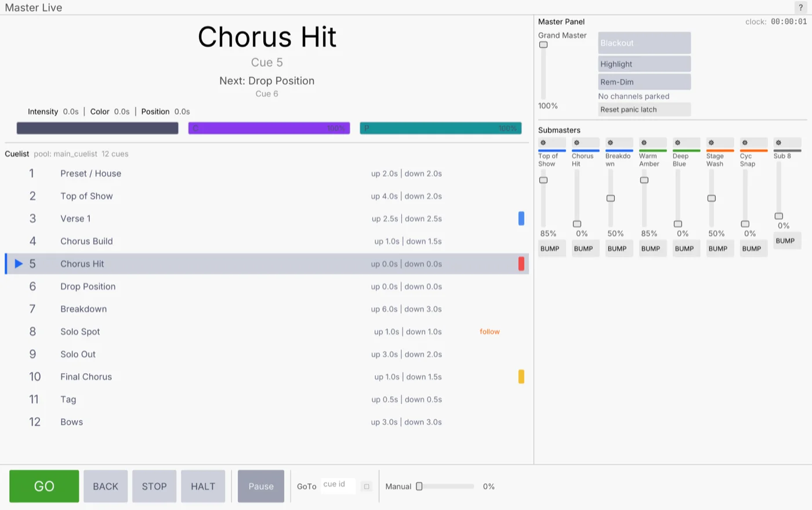Screen dimensions: 812x510
Task: Click Reset panic latch
Action: 644,109
